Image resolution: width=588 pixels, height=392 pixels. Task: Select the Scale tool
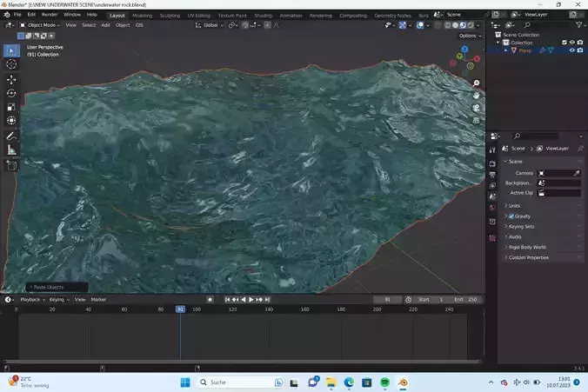coord(11,107)
